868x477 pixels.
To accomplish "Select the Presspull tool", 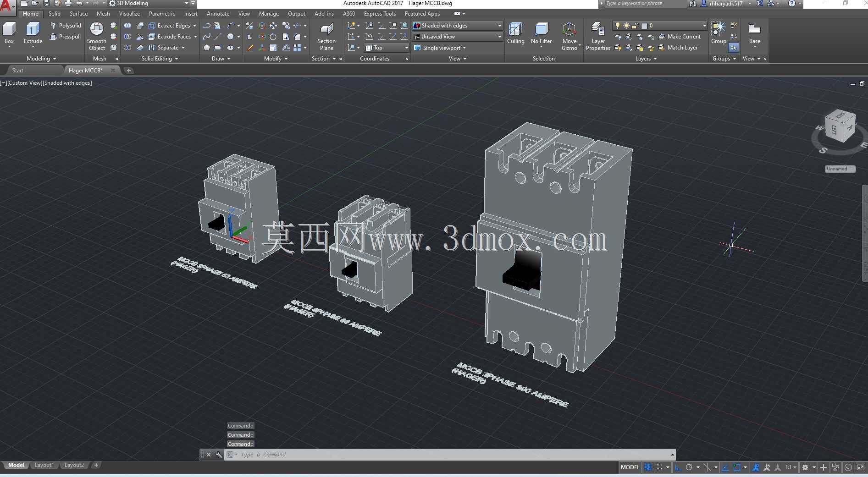I will (66, 37).
